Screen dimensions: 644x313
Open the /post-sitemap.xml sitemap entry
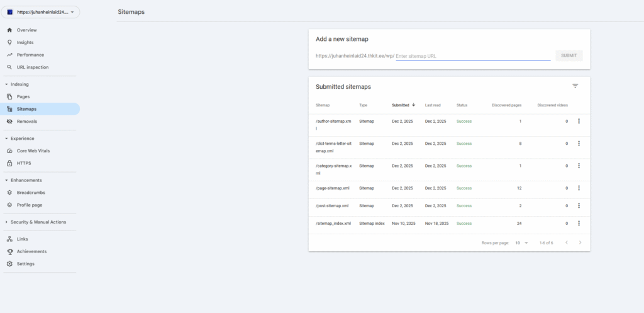pos(332,206)
